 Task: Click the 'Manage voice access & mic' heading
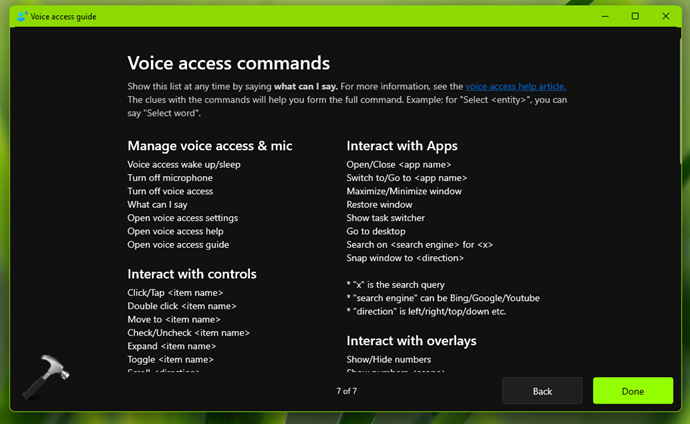(x=209, y=146)
